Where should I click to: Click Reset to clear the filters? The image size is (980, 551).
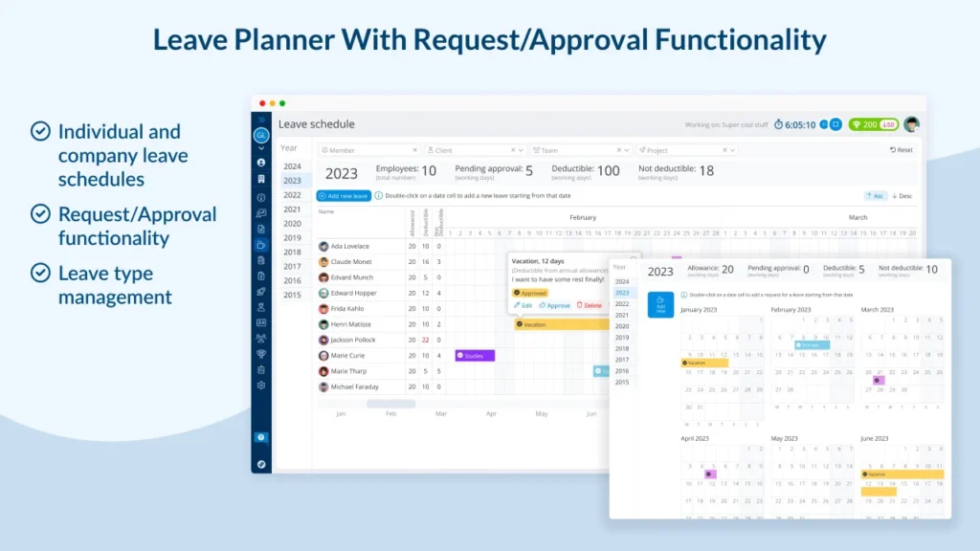901,150
